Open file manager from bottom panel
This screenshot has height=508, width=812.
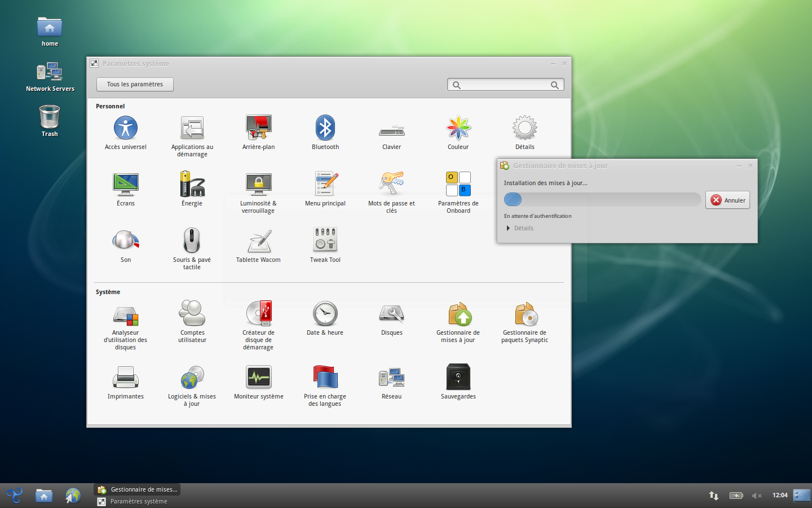click(x=44, y=496)
